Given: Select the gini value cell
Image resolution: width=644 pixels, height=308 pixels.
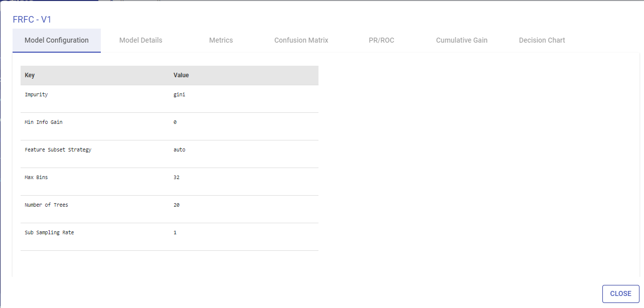Looking at the screenshot, I should 179,94.
